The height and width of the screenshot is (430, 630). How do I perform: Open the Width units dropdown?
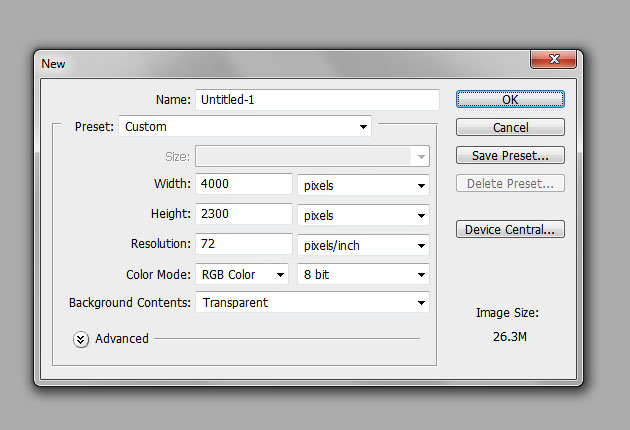[x=363, y=185]
